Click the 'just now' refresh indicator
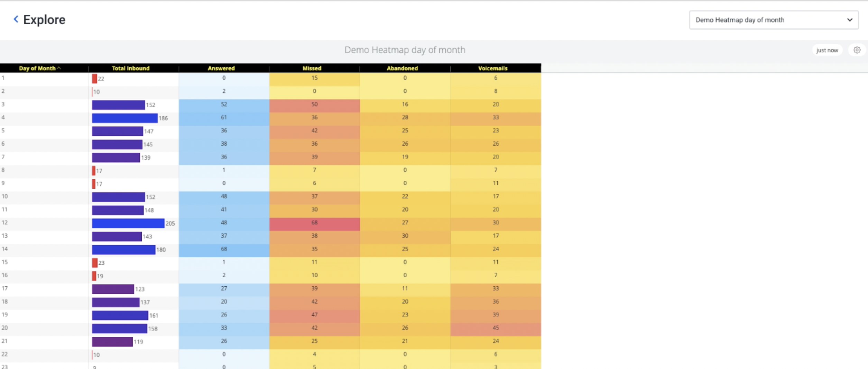This screenshot has width=868, height=369. pyautogui.click(x=827, y=50)
